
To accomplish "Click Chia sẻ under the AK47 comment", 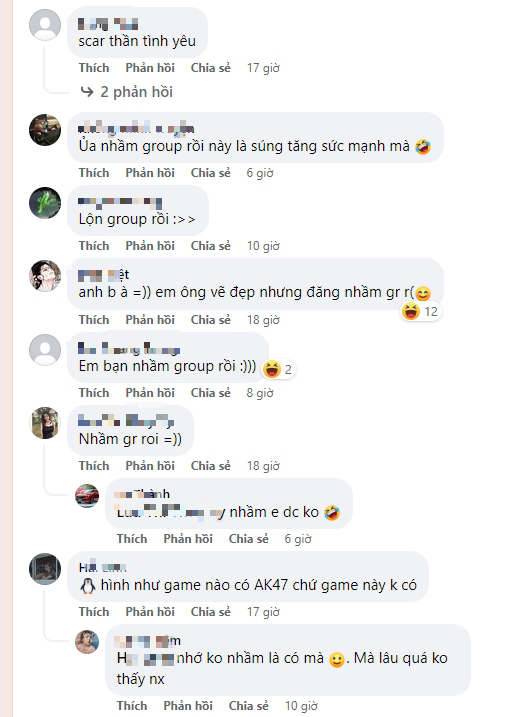I will [210, 612].
